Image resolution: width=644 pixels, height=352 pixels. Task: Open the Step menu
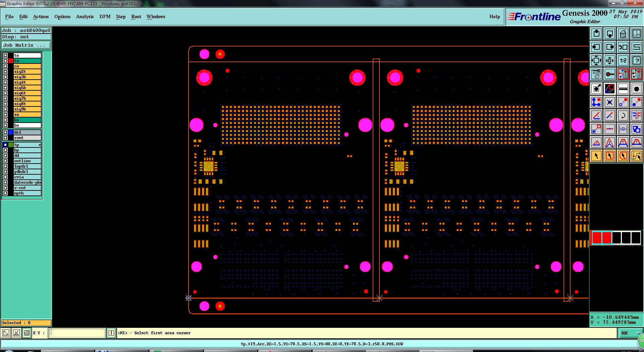tap(121, 16)
